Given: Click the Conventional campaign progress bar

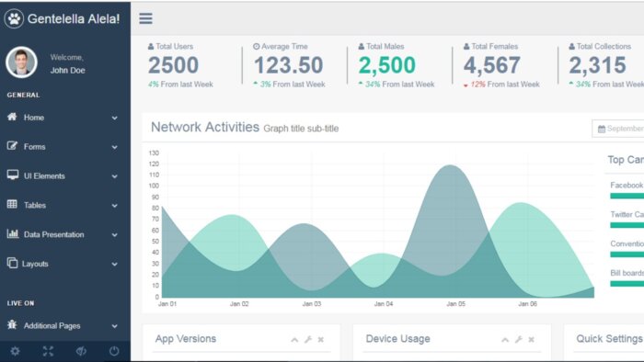Looking at the screenshot, I should (x=627, y=255).
